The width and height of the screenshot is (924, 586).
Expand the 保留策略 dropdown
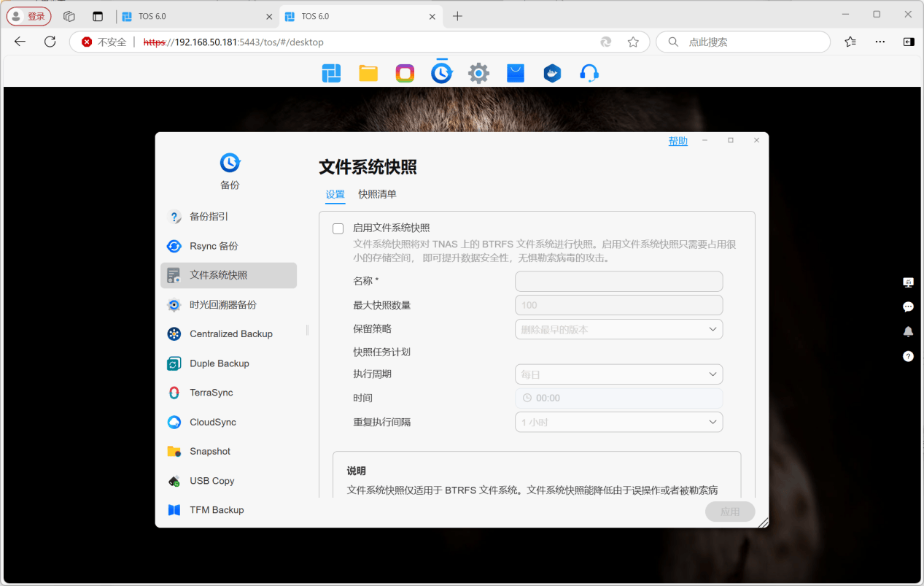(618, 329)
